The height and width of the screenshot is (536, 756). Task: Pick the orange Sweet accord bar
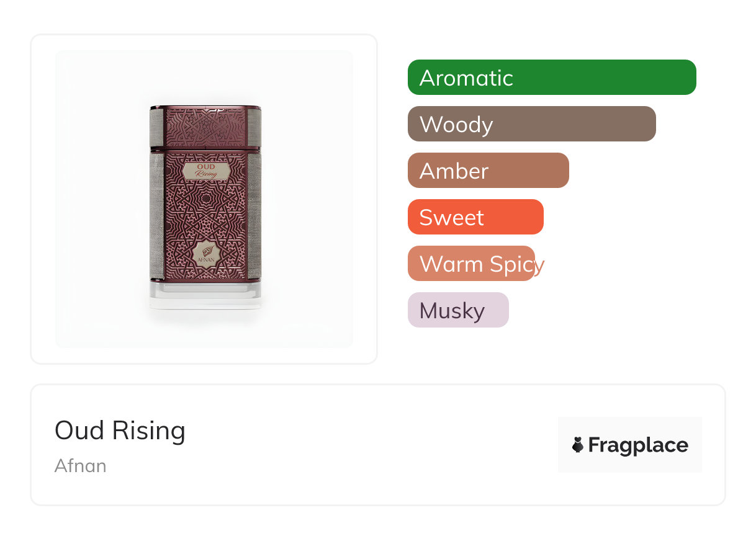click(475, 217)
